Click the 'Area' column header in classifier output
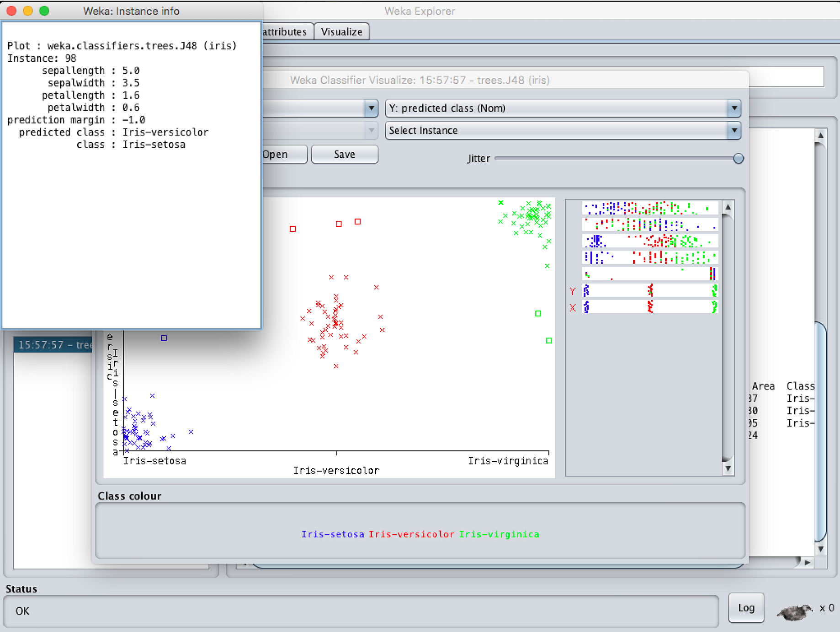This screenshot has height=632, width=840. tap(763, 386)
